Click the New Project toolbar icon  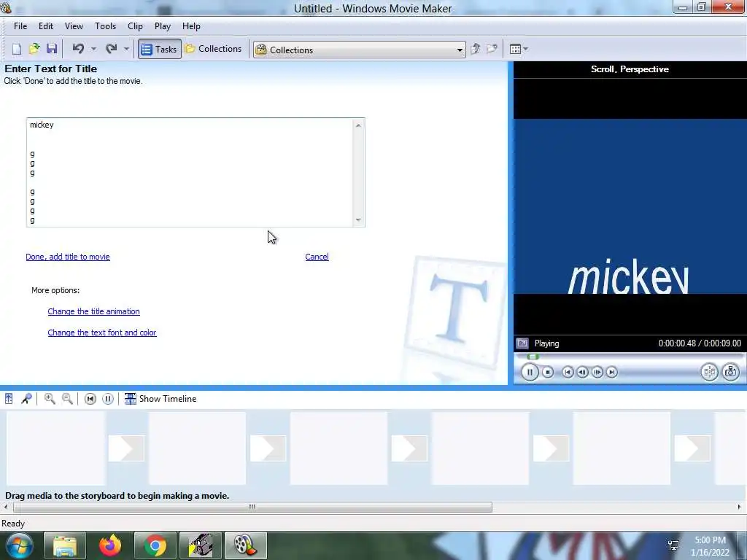17,49
